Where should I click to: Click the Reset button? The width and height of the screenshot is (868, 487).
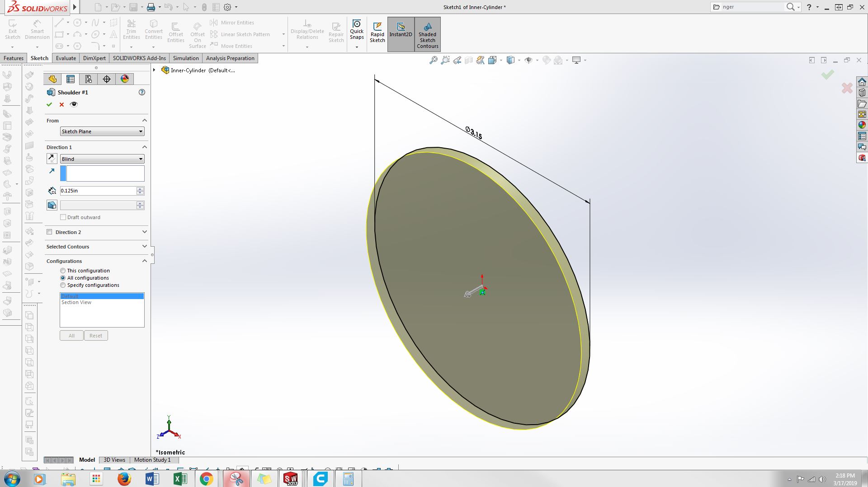(96, 336)
